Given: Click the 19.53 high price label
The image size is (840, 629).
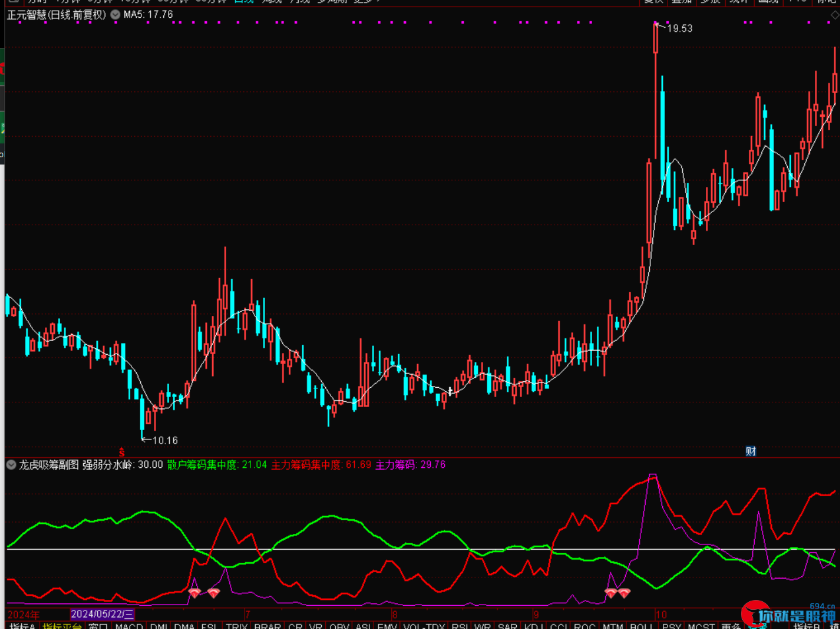Looking at the screenshot, I should coord(679,28).
